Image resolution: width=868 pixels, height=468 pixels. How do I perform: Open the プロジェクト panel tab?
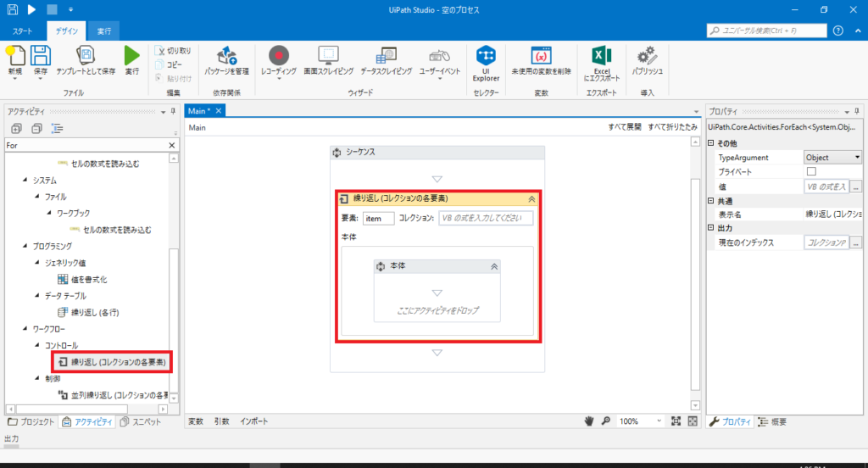(x=31, y=422)
